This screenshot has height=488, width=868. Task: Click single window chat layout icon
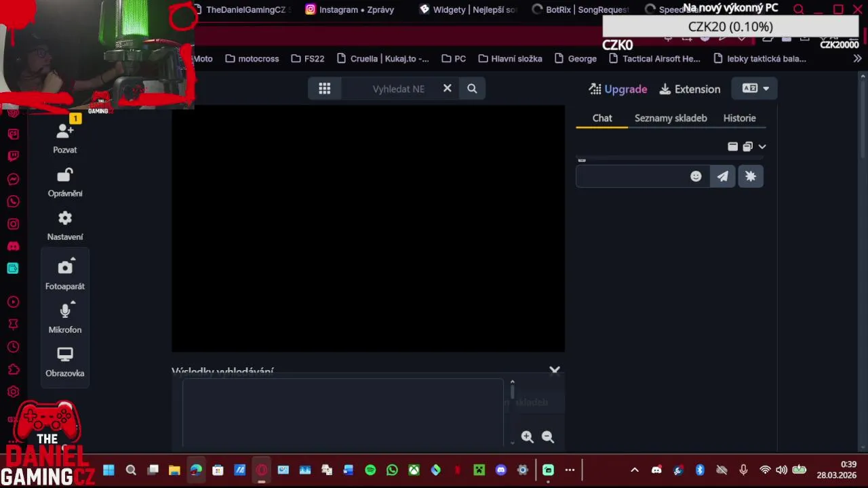(732, 146)
